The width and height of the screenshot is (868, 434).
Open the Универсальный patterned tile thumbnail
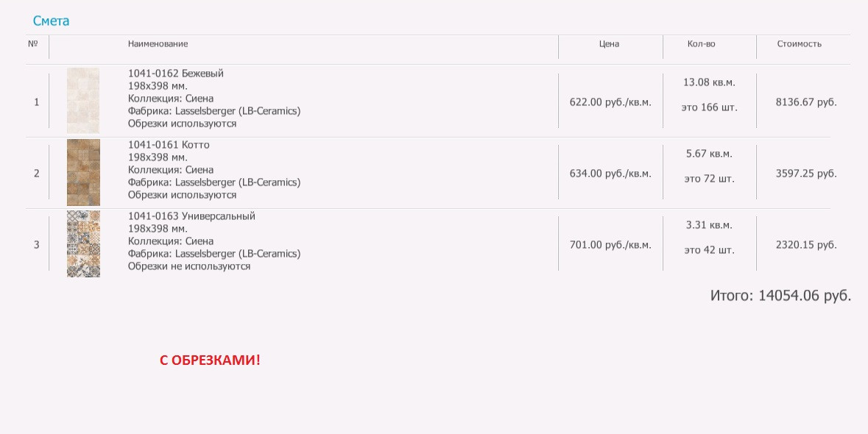(83, 243)
